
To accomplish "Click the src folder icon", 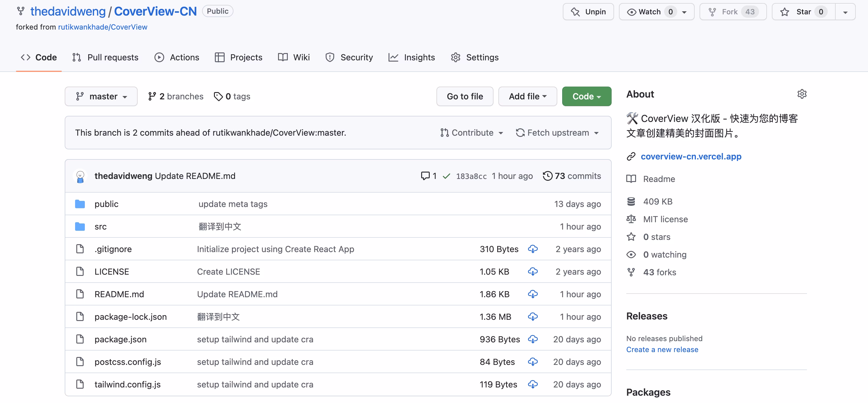I will (x=80, y=226).
